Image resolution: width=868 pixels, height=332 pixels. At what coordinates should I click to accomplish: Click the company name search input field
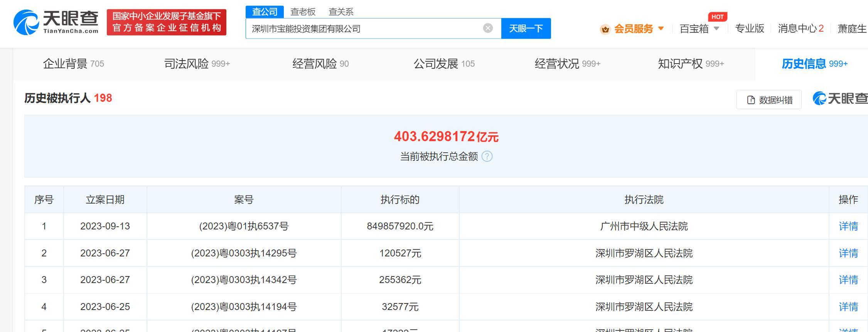362,29
